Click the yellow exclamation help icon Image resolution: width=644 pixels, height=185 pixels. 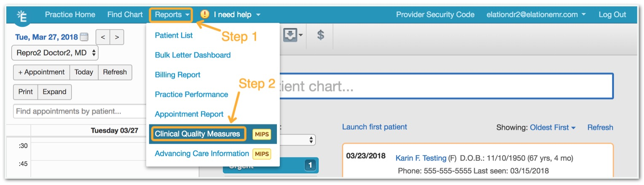point(205,15)
